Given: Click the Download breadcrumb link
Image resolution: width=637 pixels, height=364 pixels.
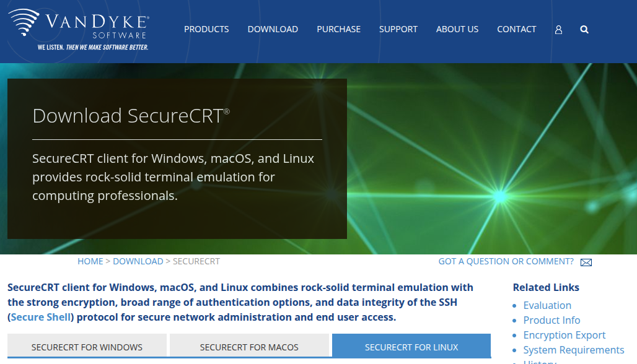Looking at the screenshot, I should pyautogui.click(x=138, y=261).
